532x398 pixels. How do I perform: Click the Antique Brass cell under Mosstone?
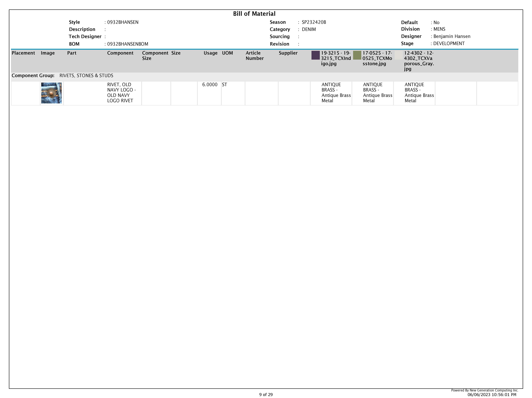377,93
